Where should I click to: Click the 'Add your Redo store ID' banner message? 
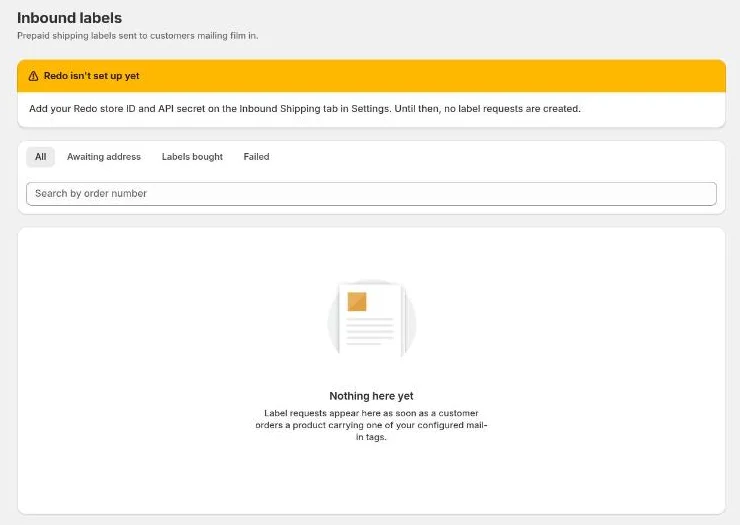click(305, 109)
